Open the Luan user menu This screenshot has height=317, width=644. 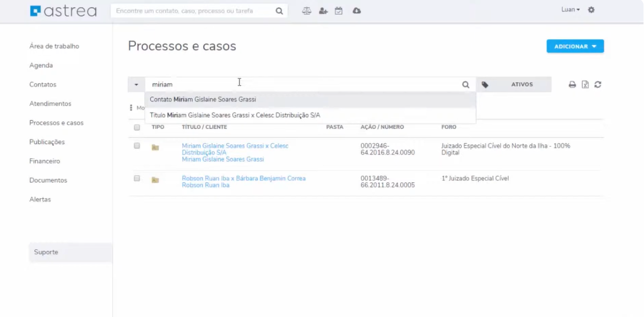click(570, 10)
